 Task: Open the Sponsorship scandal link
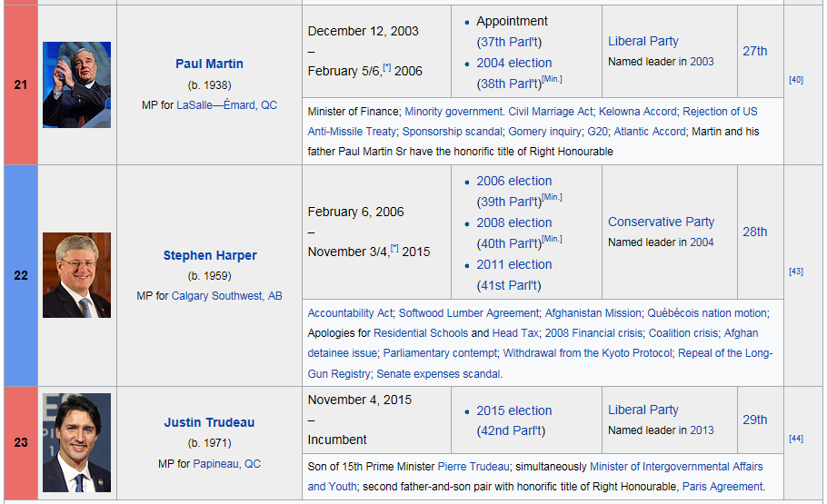coord(452,132)
